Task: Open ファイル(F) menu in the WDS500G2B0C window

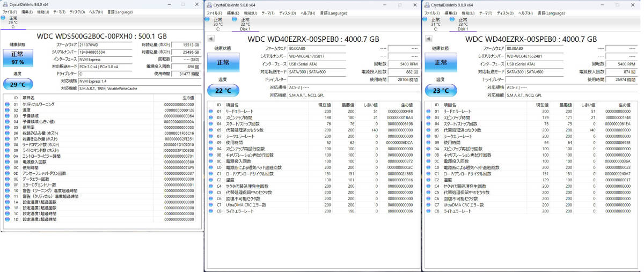Action: click(x=9, y=11)
